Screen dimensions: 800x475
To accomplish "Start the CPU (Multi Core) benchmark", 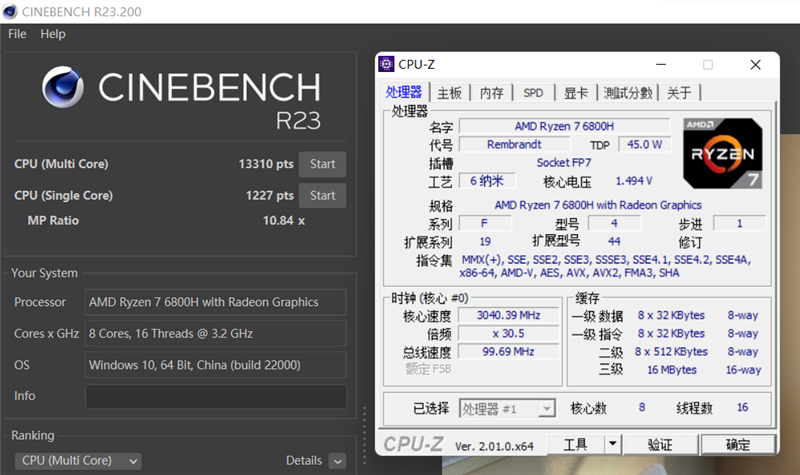I will (322, 164).
